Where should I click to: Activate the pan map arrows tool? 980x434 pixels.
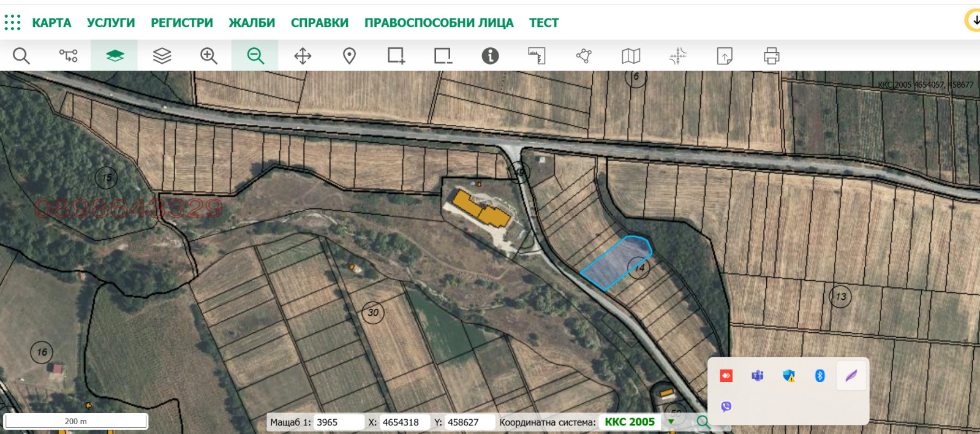[303, 56]
